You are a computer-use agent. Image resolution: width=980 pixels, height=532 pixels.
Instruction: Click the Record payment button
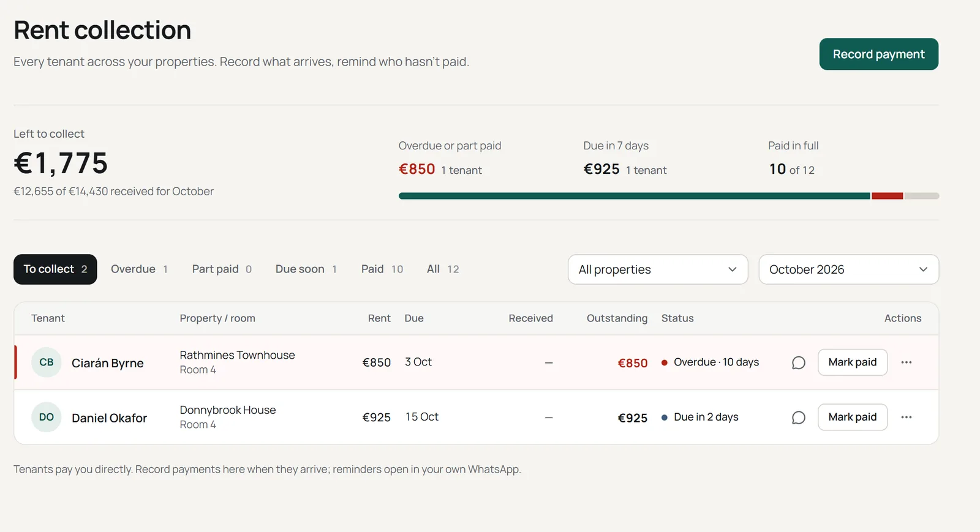(879, 54)
